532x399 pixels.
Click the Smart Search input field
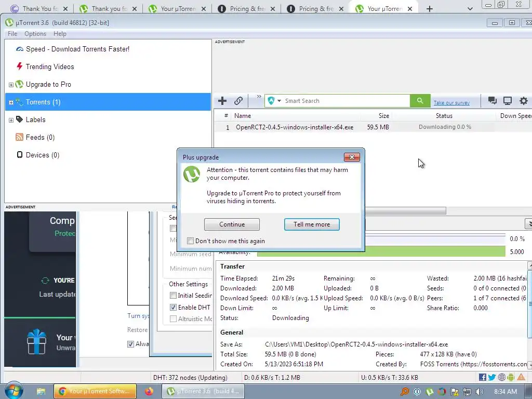[x=346, y=101]
